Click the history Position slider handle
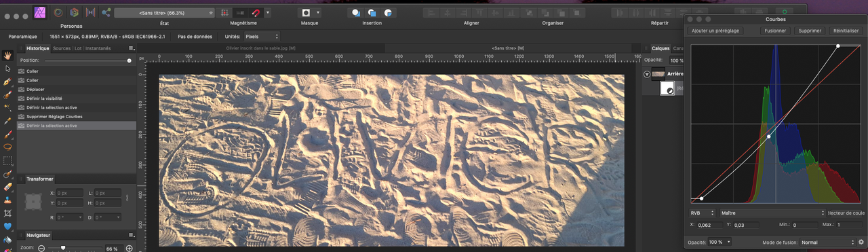The width and height of the screenshot is (868, 252). 130,60
